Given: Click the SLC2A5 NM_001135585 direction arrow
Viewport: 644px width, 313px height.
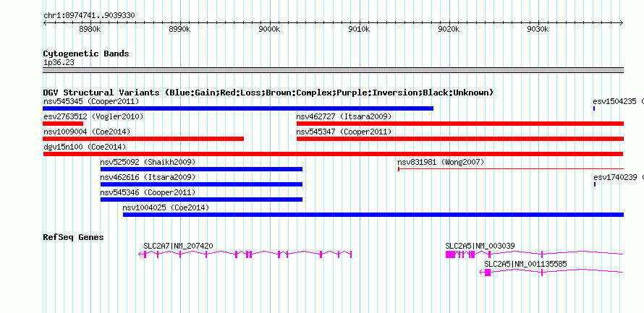Looking at the screenshot, I should click(x=482, y=273).
